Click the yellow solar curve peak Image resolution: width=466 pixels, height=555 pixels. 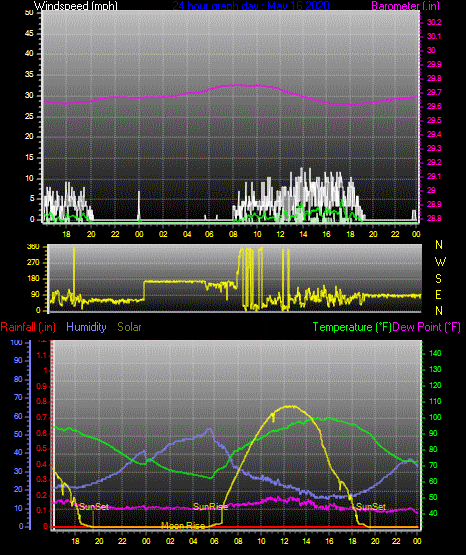(291, 406)
